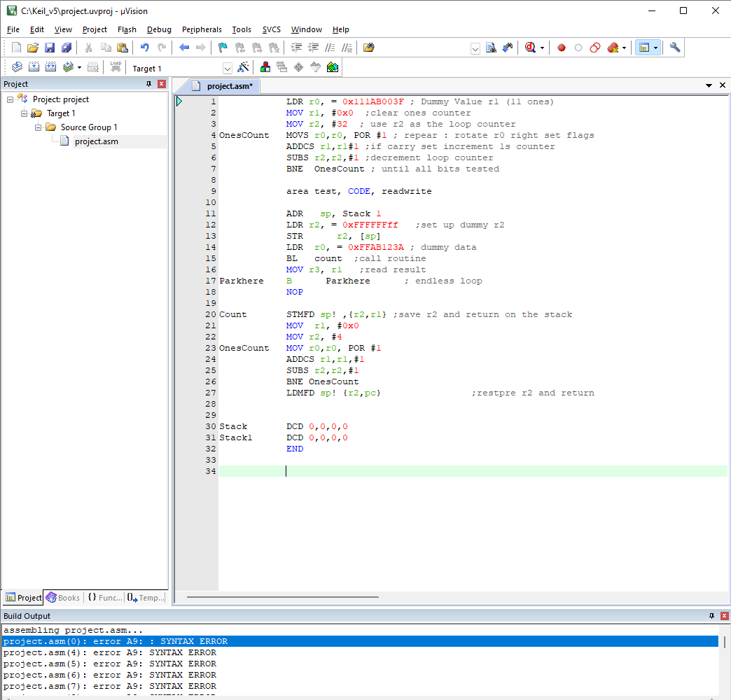Open the Target 1 selection dropdown
This screenshot has height=700, width=731.
point(227,68)
